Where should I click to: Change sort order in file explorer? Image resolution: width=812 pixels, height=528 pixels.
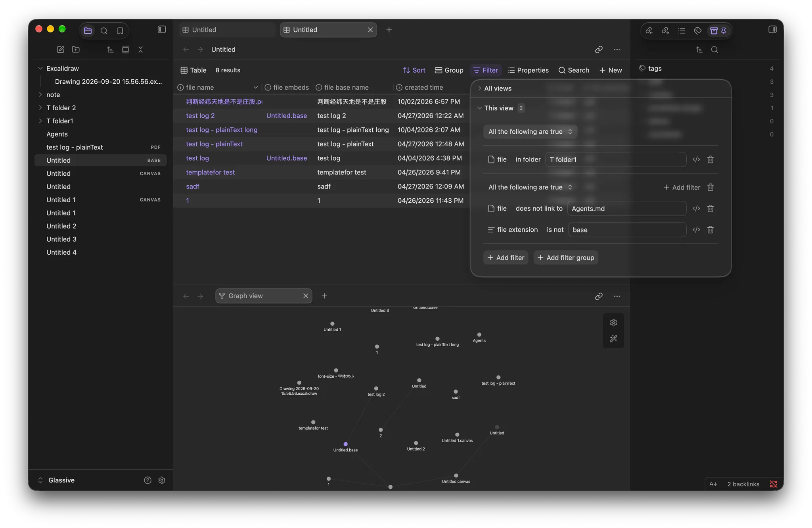(x=110, y=50)
